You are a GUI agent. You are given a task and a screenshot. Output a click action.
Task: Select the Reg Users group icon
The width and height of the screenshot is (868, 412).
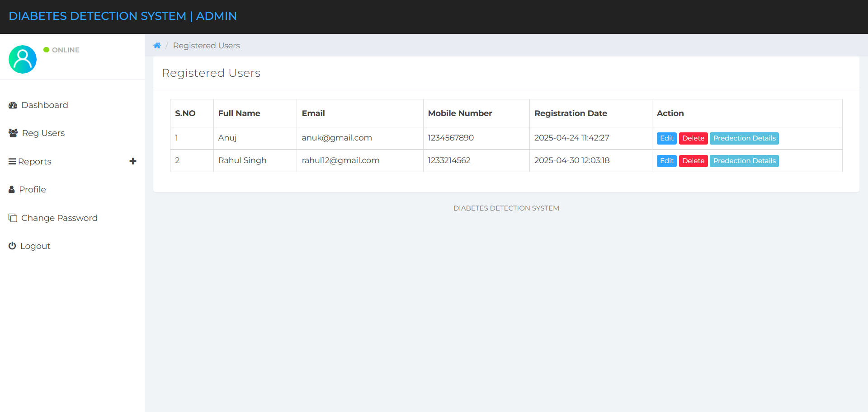tap(12, 133)
